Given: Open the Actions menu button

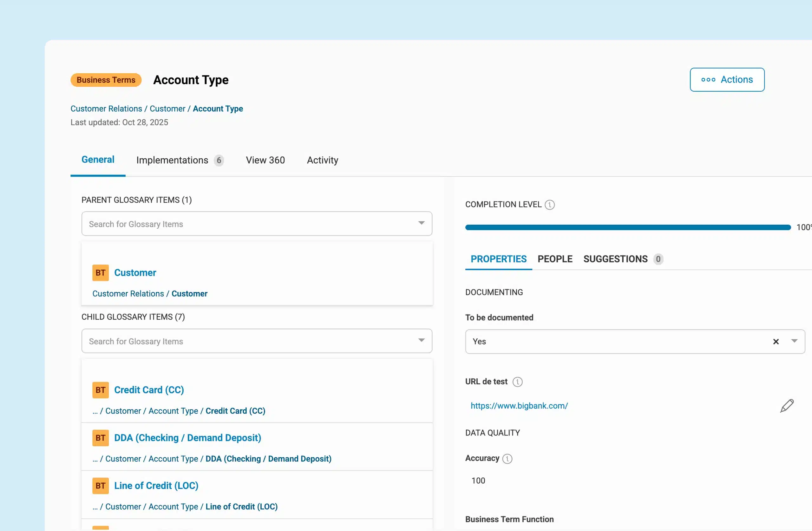Looking at the screenshot, I should pos(727,80).
